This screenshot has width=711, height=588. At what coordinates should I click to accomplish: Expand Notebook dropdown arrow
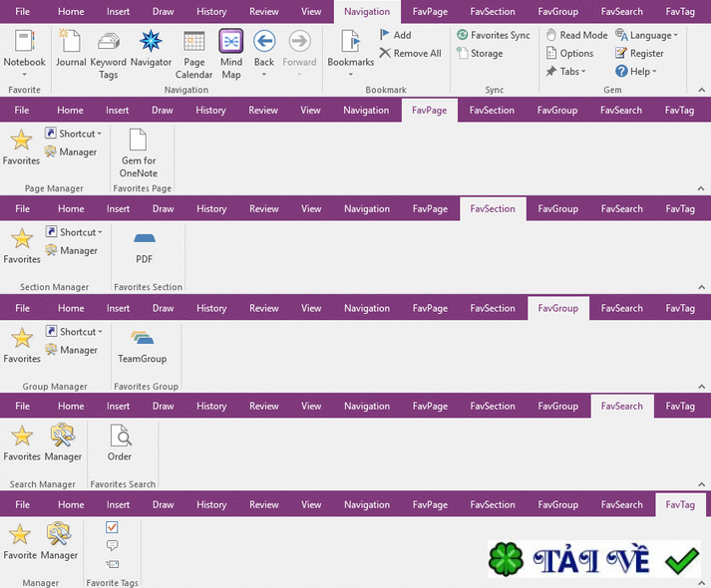click(25, 75)
